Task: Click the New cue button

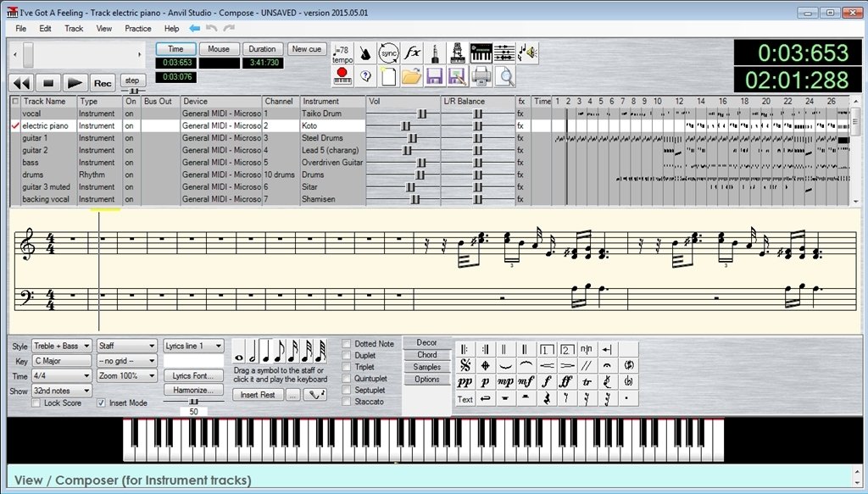Action: point(307,48)
